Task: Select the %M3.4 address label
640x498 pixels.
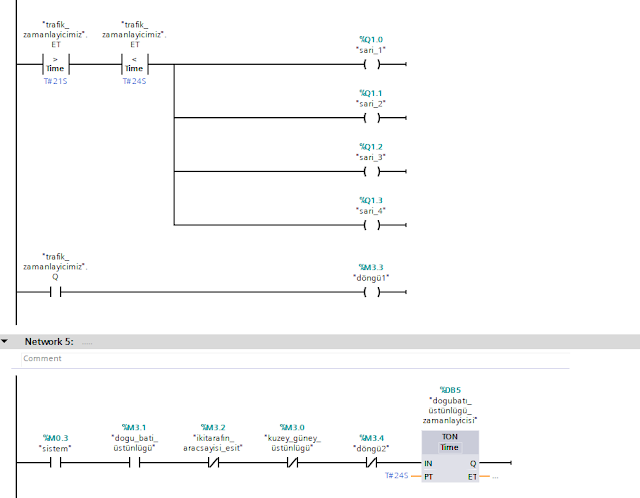Action: pyautogui.click(x=371, y=438)
